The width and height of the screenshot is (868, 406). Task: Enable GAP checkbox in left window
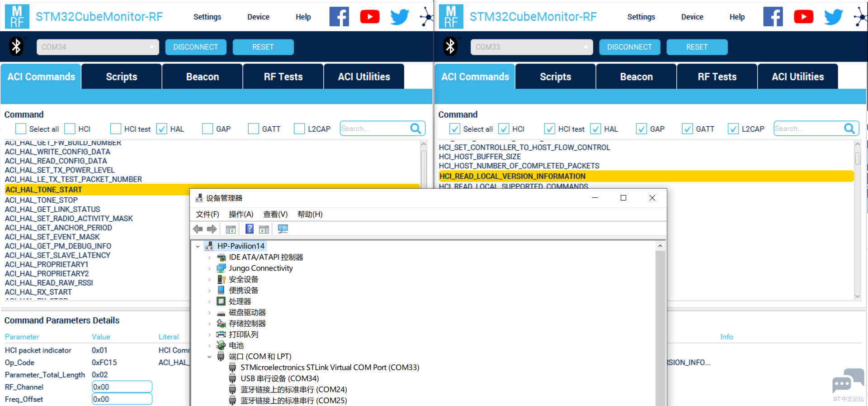(x=208, y=129)
